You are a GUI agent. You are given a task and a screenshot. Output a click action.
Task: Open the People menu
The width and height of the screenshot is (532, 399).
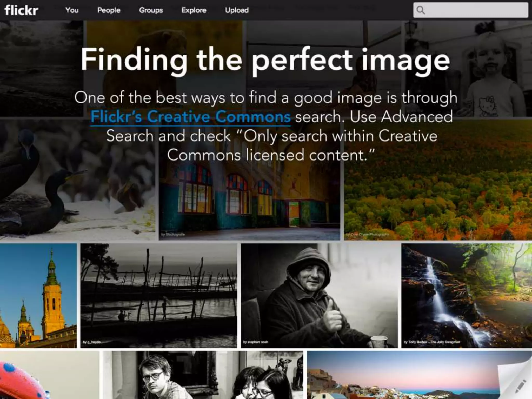[109, 10]
